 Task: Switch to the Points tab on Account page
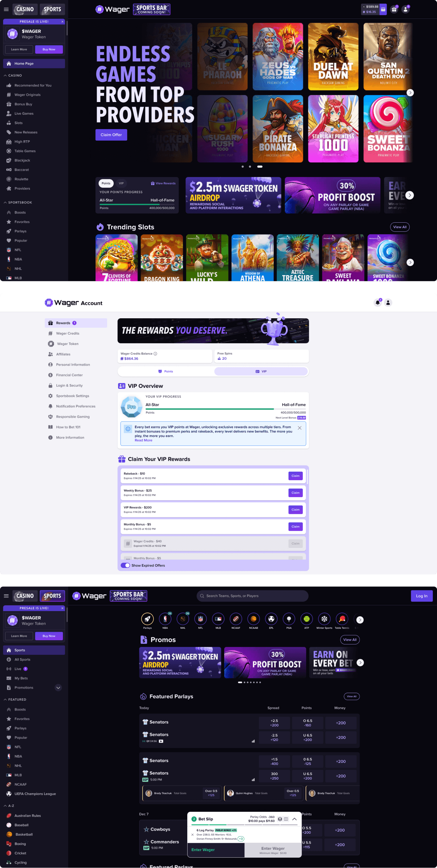[166, 371]
